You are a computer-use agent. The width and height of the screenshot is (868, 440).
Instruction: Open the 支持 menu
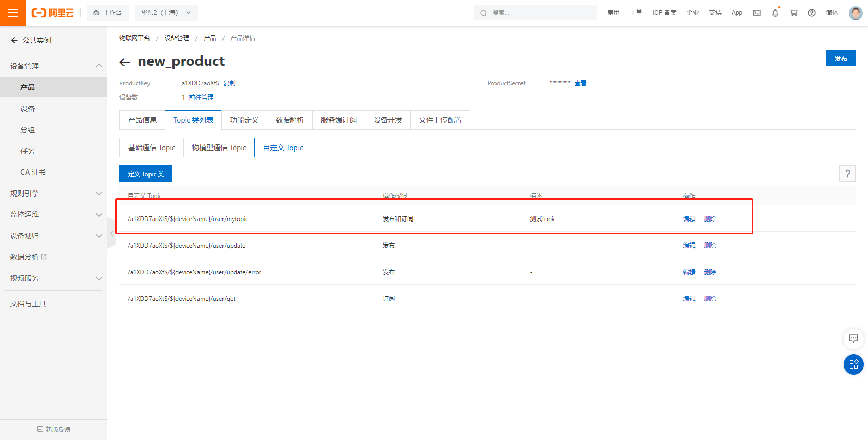pyautogui.click(x=715, y=13)
